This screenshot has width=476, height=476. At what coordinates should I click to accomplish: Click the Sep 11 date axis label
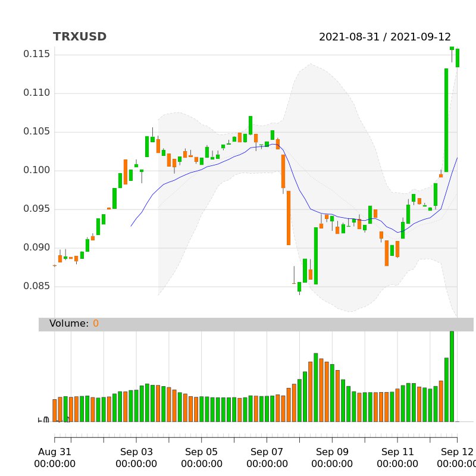point(397,458)
